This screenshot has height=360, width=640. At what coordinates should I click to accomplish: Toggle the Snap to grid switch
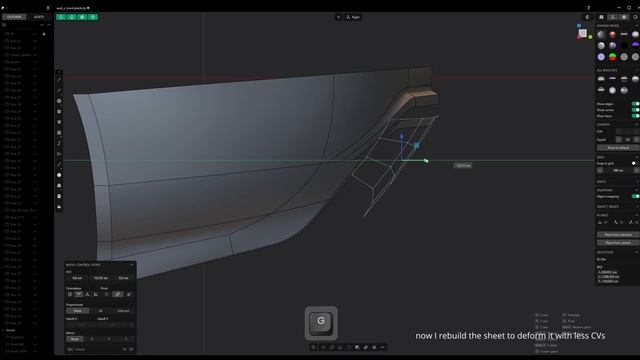click(x=635, y=163)
